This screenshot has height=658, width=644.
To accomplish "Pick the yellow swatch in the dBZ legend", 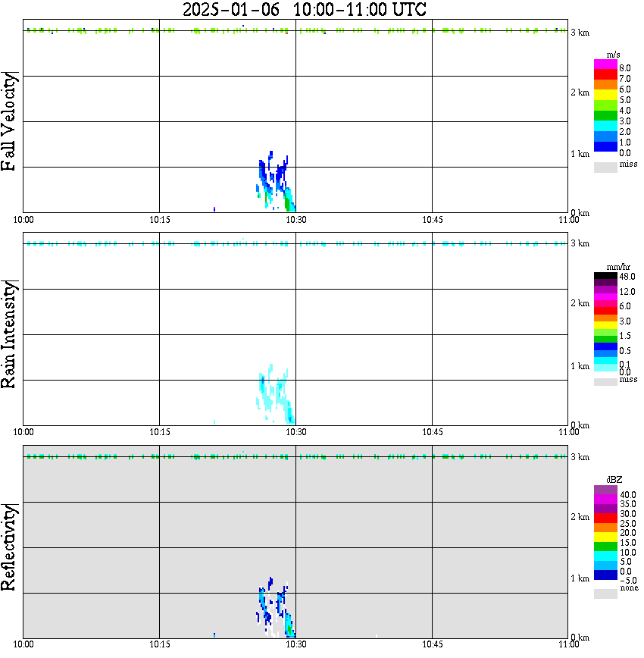I will (x=605, y=537).
